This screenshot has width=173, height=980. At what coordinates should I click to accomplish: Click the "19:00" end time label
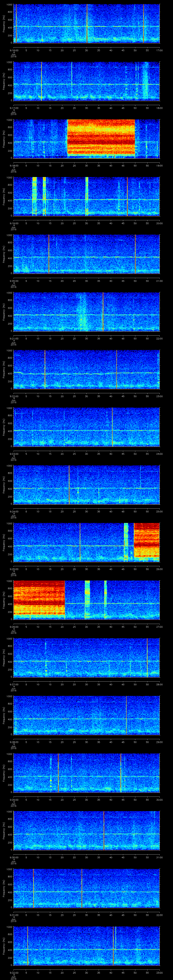click(x=159, y=166)
